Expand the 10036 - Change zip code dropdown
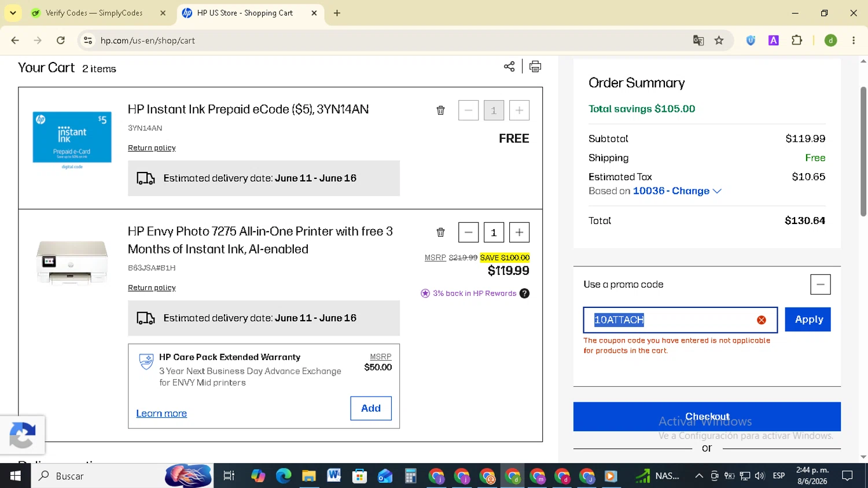 point(677,191)
